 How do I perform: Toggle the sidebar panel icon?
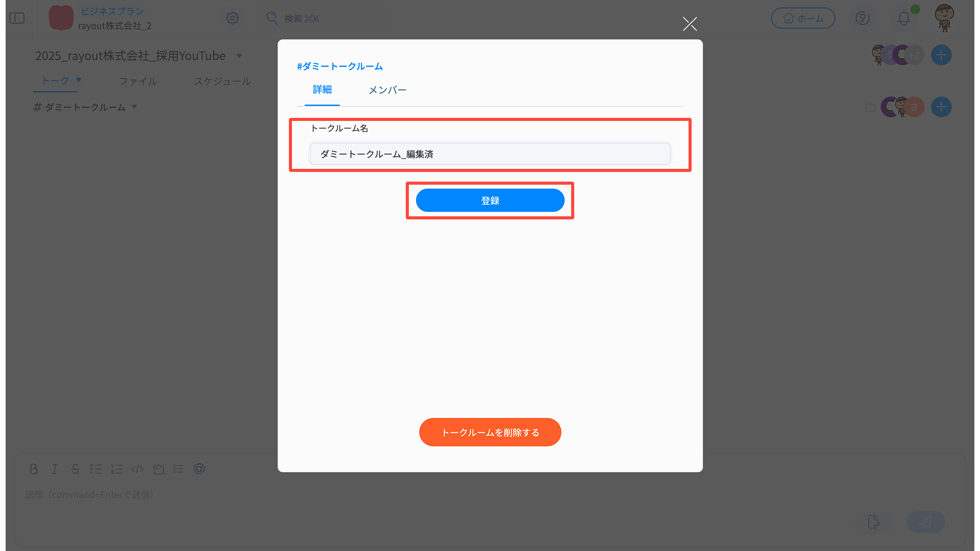pyautogui.click(x=17, y=18)
